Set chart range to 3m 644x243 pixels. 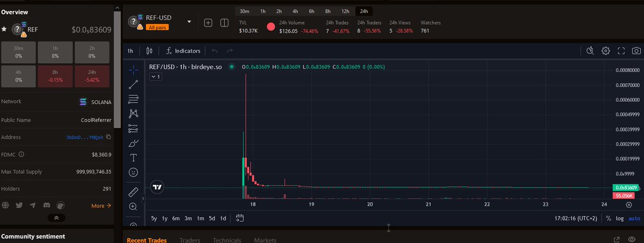coord(188,218)
